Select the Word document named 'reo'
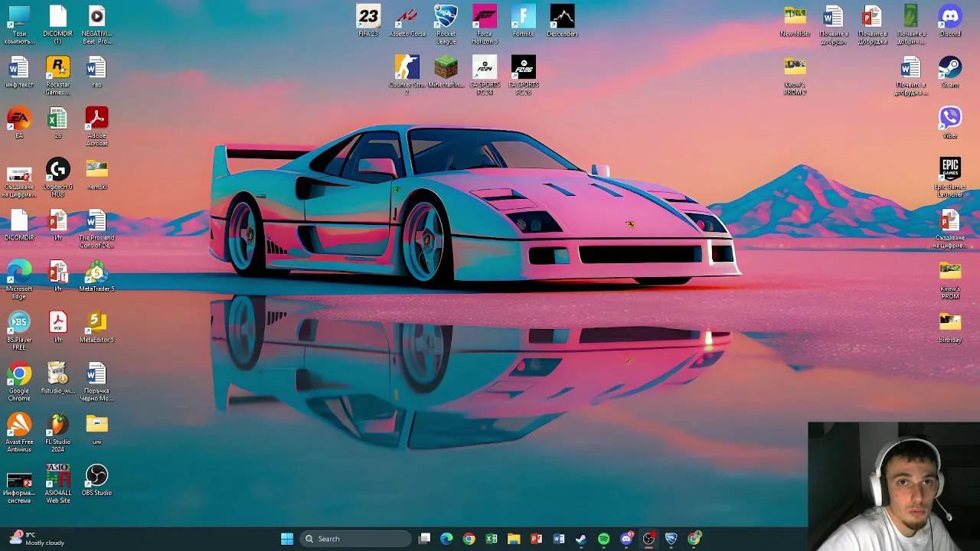 (96, 72)
